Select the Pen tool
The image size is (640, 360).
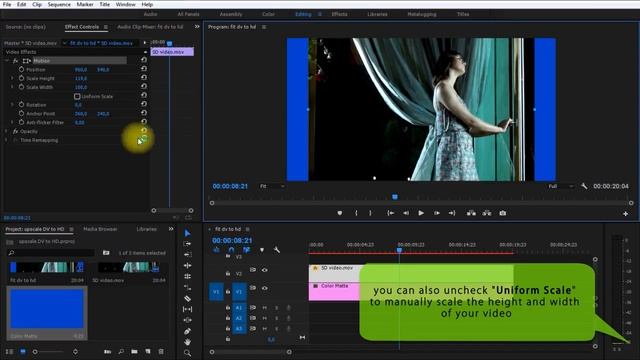coord(187,331)
